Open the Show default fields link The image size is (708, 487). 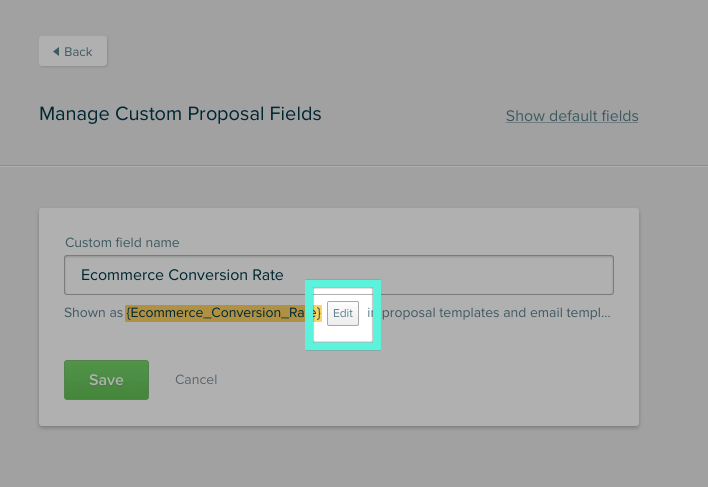coord(572,116)
